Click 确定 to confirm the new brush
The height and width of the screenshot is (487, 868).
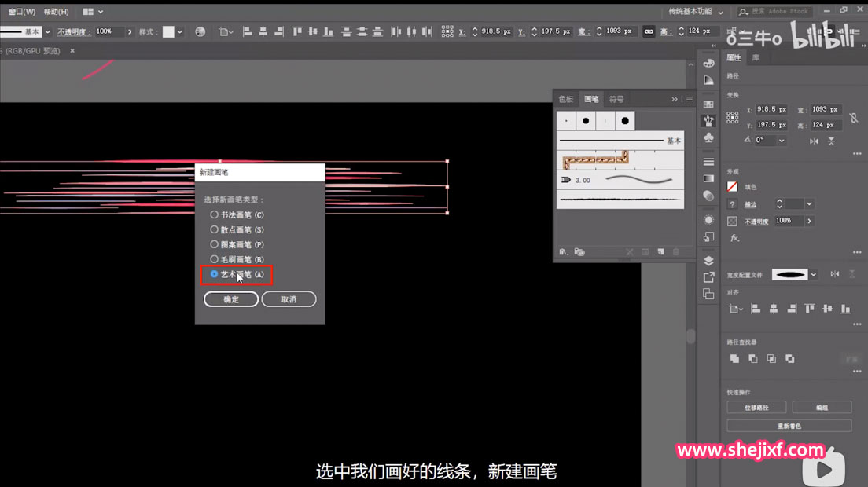click(231, 299)
